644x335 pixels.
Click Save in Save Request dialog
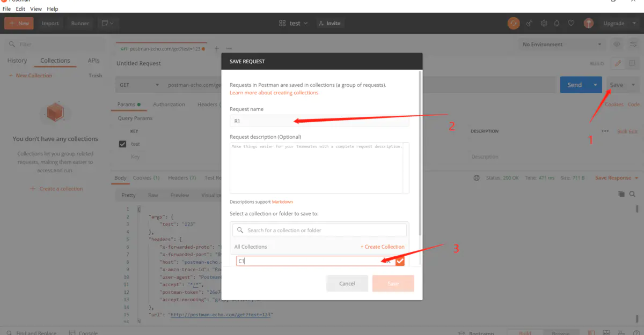[x=393, y=284]
